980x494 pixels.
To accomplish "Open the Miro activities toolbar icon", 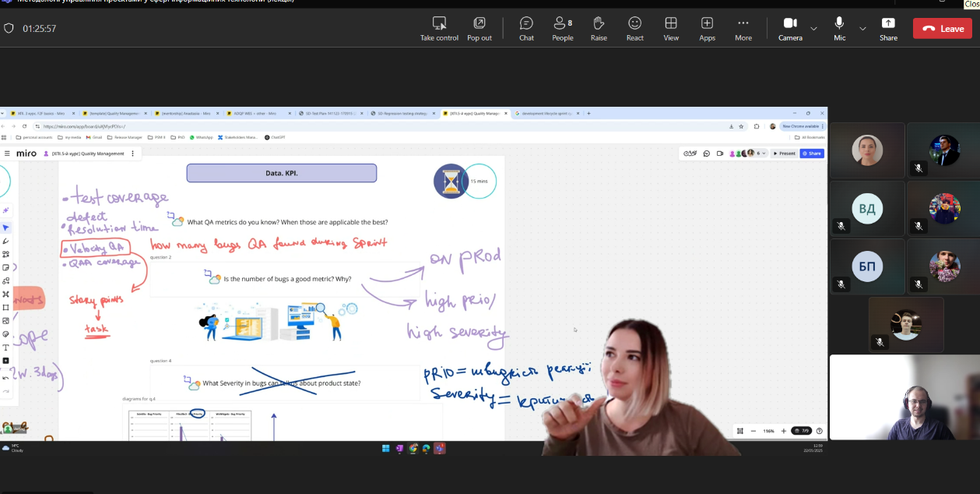I will pos(690,153).
